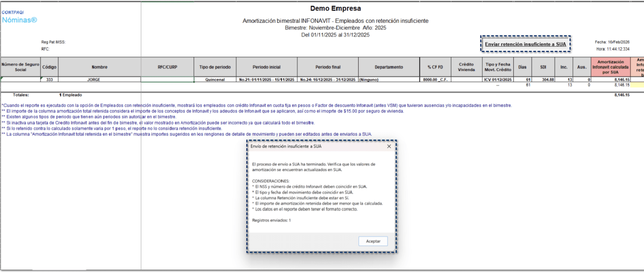Select the 8000.00 C.F. cell

click(x=435, y=80)
